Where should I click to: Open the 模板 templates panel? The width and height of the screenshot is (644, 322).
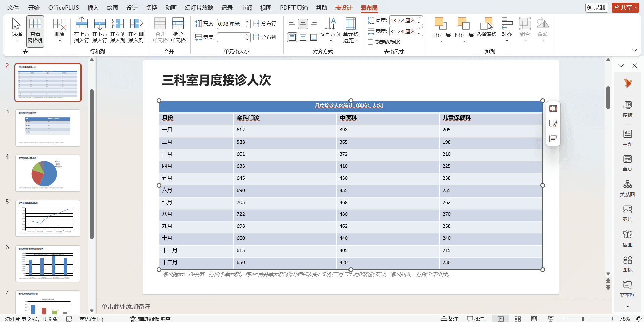click(x=627, y=109)
